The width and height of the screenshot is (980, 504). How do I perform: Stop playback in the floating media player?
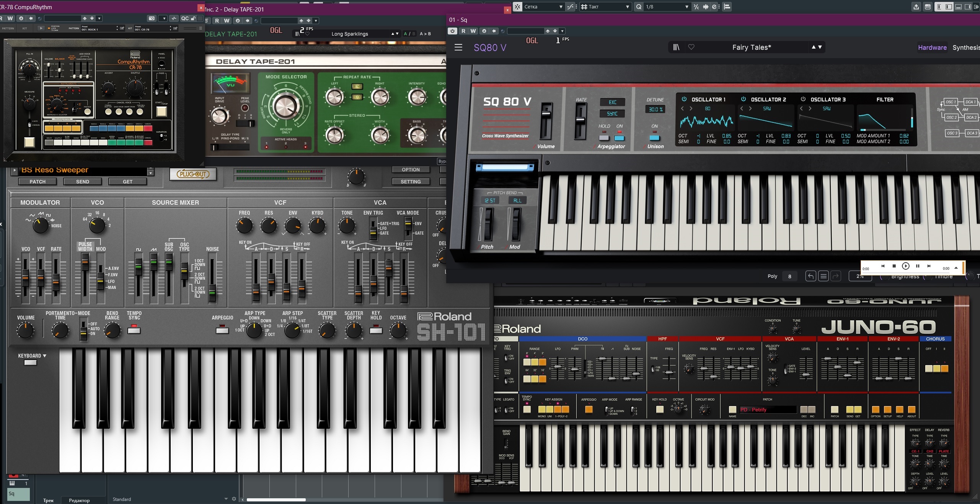click(x=894, y=266)
